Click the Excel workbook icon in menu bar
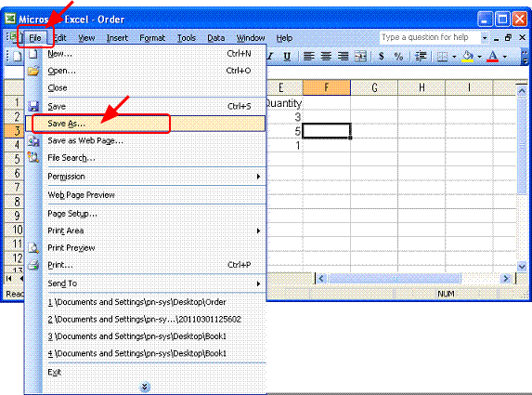The width and height of the screenshot is (532, 395). (x=14, y=36)
